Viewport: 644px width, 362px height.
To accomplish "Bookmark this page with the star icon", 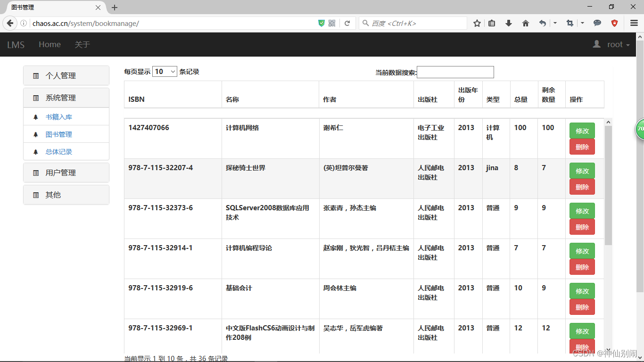I will coord(477,23).
